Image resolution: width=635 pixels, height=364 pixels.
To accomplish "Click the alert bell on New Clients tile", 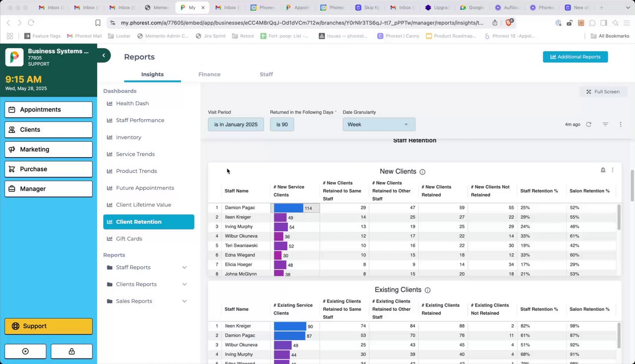I will tap(603, 170).
